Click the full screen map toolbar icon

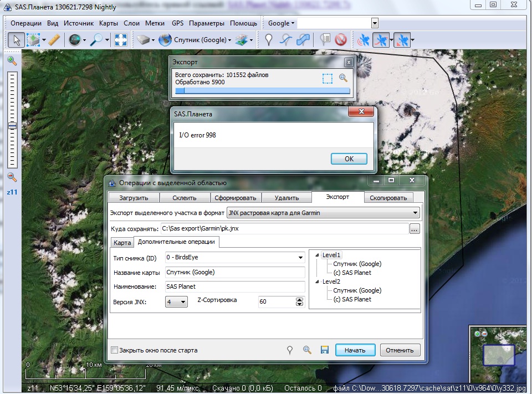[x=121, y=40]
